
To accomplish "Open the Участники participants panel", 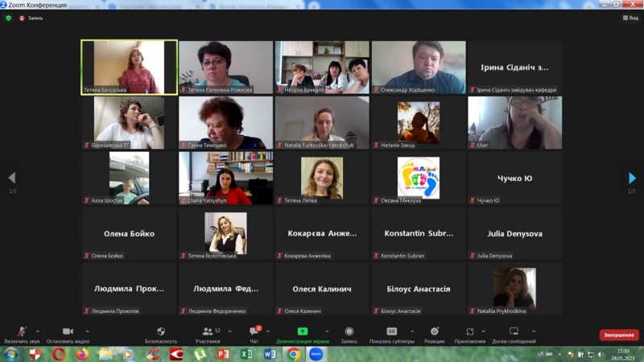I will pos(208,331).
